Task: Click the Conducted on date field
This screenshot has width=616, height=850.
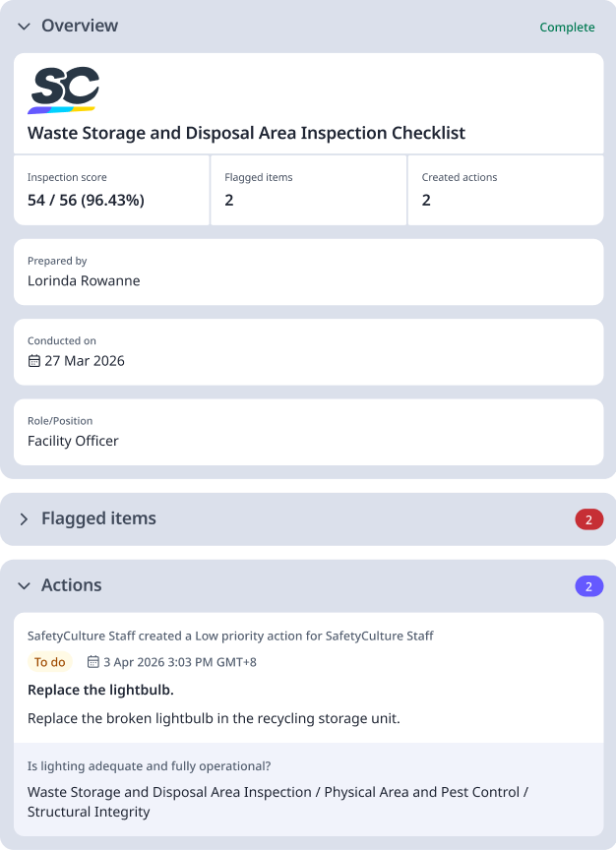Action: [x=308, y=351]
